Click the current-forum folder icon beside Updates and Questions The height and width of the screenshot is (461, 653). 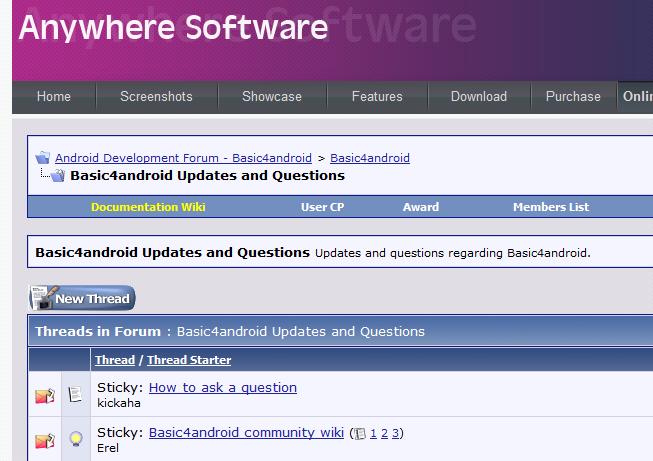tap(58, 176)
